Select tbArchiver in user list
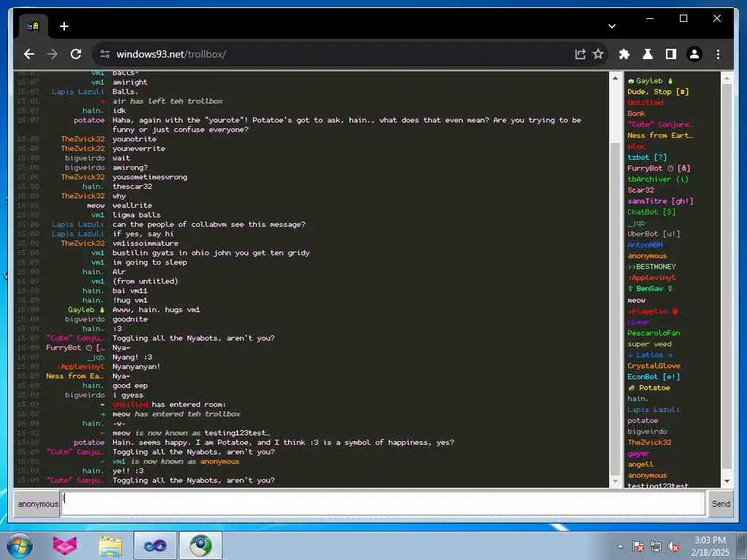 pyautogui.click(x=657, y=179)
